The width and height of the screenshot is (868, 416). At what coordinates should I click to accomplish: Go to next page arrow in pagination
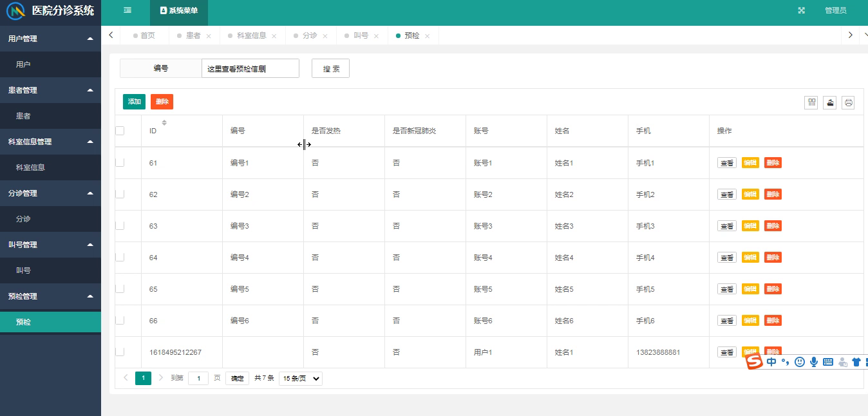click(x=161, y=378)
